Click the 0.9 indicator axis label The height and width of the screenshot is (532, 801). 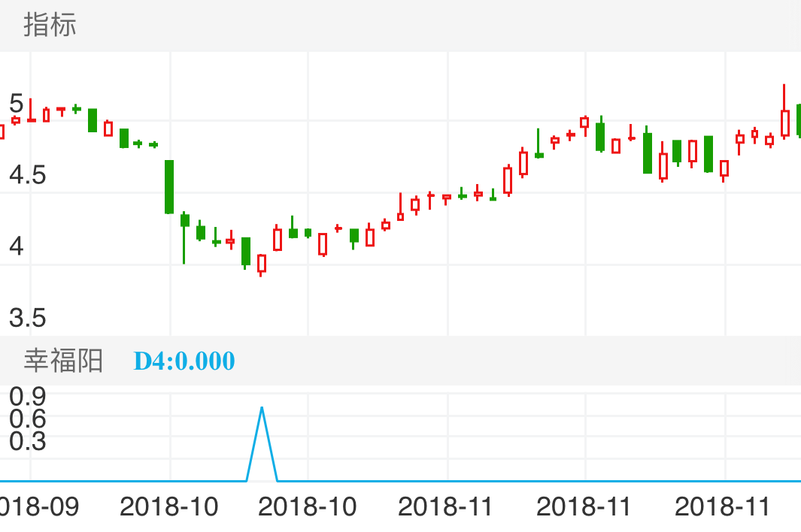tap(28, 395)
